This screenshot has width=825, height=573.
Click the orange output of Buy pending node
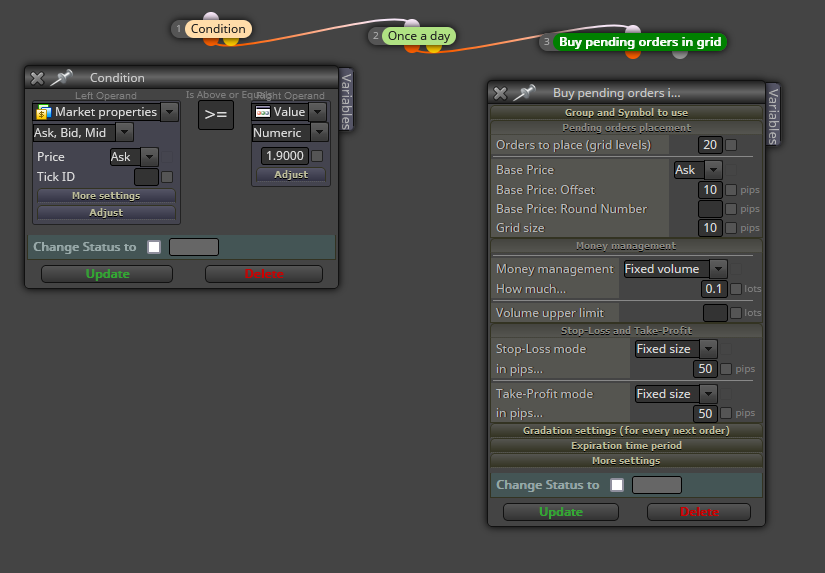coord(633,54)
